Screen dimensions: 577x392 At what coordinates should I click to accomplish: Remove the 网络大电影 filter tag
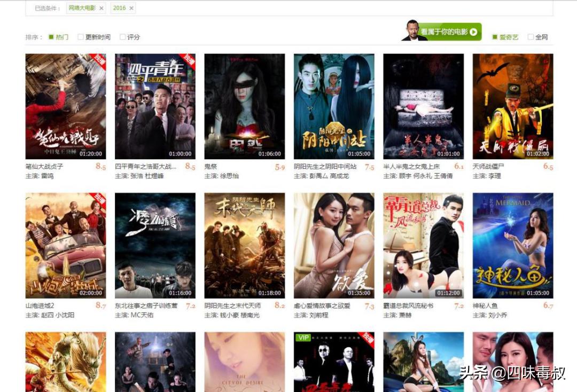(x=101, y=8)
